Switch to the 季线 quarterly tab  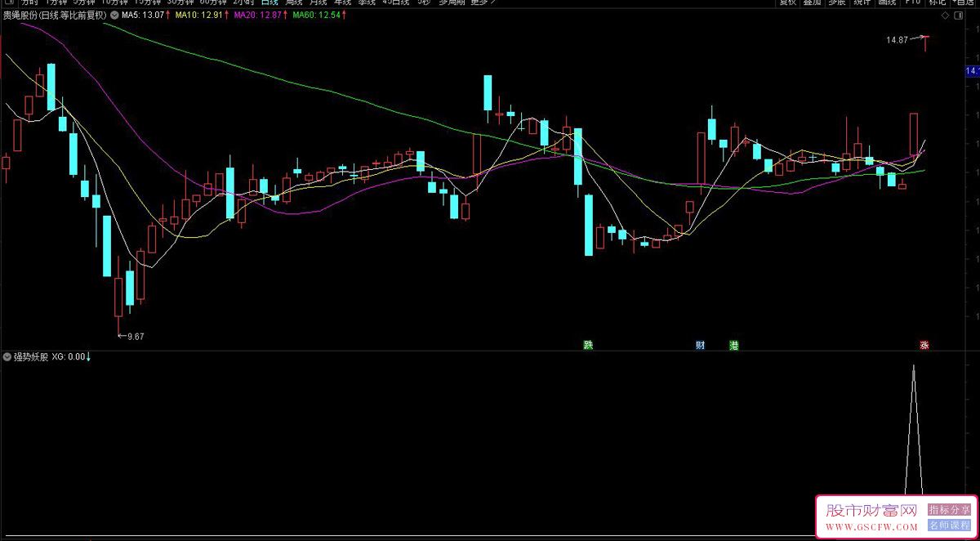(367, 2)
